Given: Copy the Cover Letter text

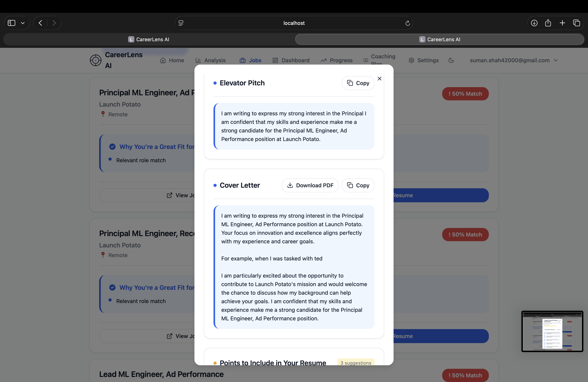Looking at the screenshot, I should [x=358, y=185].
